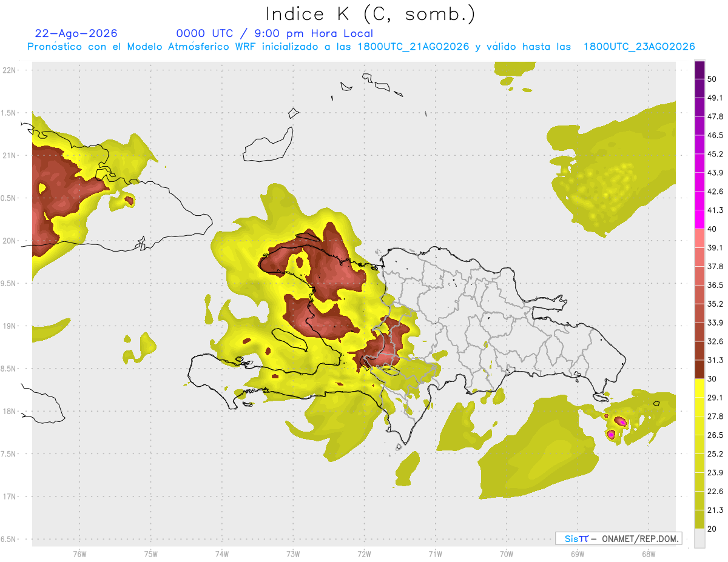The height and width of the screenshot is (562, 728).
Task: Click the "46.5" color scale label
Action: (x=716, y=135)
